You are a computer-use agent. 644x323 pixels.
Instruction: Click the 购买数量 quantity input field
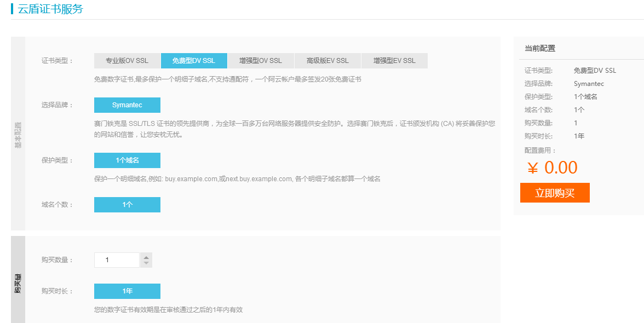tap(117, 260)
